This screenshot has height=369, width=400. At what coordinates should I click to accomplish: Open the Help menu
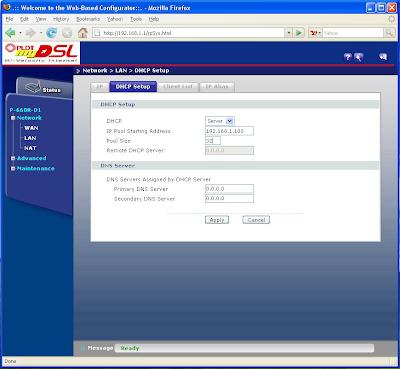pyautogui.click(x=154, y=19)
